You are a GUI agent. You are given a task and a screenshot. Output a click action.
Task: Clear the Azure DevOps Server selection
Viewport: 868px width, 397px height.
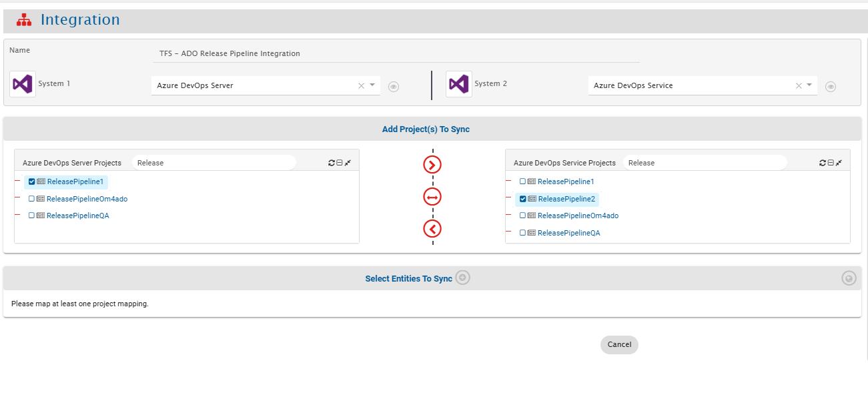point(361,85)
